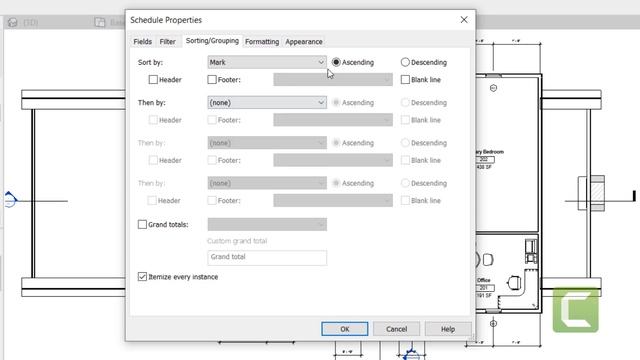This screenshot has height=360, width=640.
Task: Go to the Formatting tab
Action: coord(262,42)
